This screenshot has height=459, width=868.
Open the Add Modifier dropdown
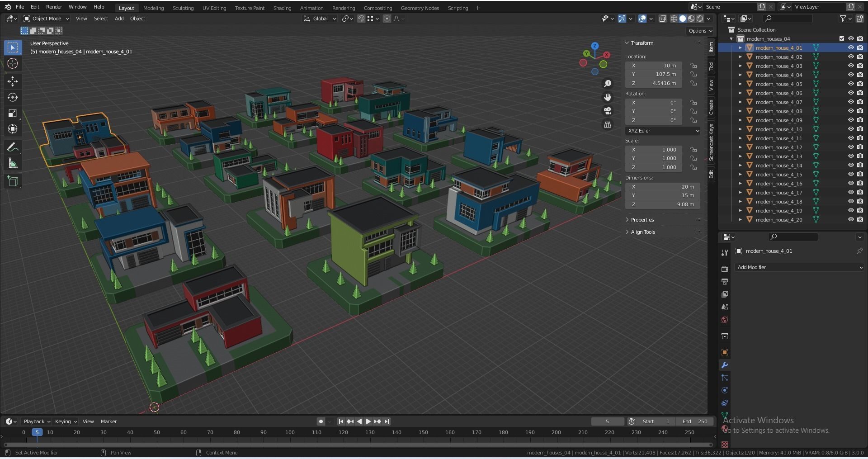[x=799, y=267]
